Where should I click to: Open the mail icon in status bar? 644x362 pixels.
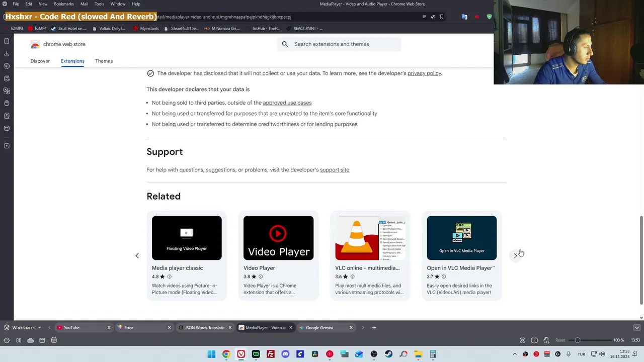(x=42, y=340)
